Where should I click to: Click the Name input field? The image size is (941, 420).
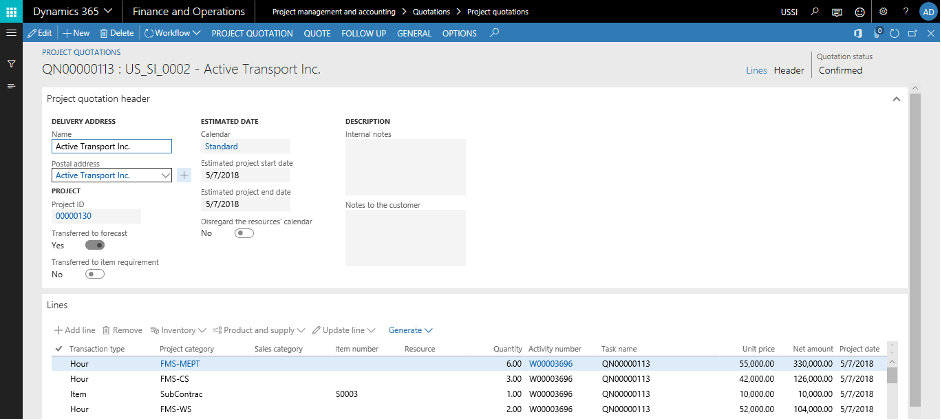click(112, 146)
